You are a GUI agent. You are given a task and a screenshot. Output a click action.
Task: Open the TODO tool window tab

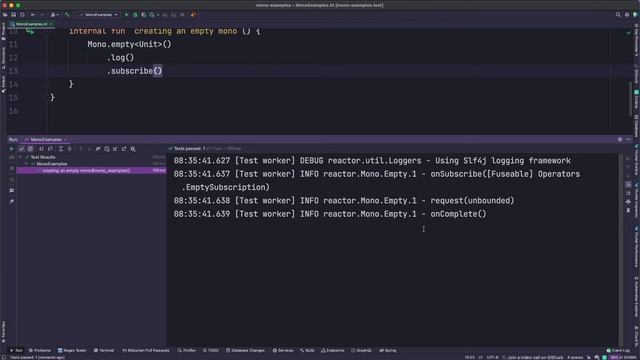pyautogui.click(x=211, y=350)
